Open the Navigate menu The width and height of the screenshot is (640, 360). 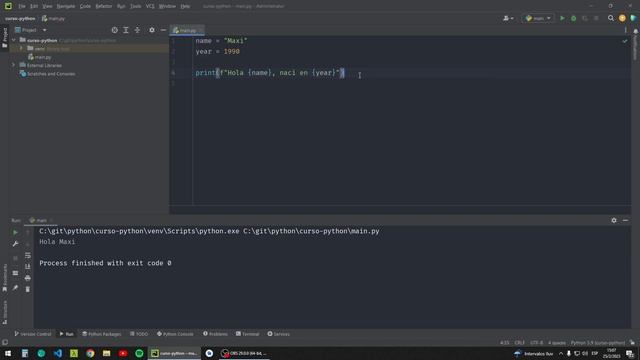coord(65,6)
